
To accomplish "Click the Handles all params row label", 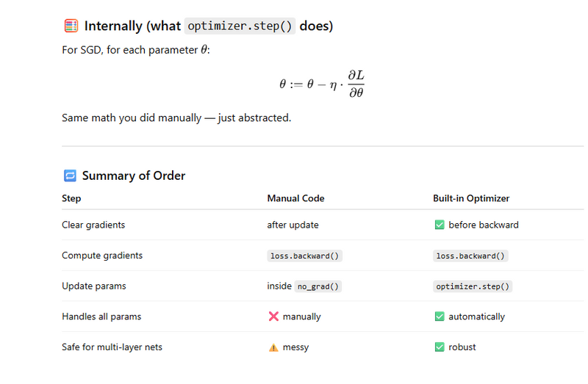I will point(101,316).
